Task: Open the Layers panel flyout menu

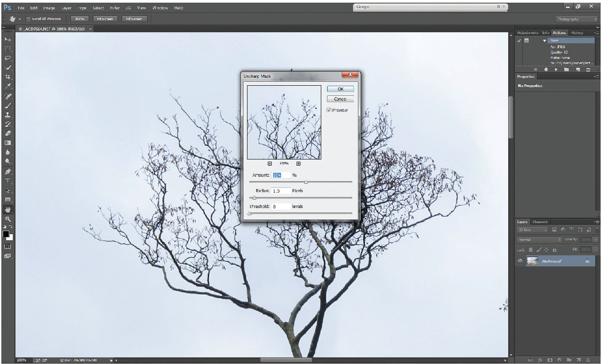Action: click(x=597, y=222)
